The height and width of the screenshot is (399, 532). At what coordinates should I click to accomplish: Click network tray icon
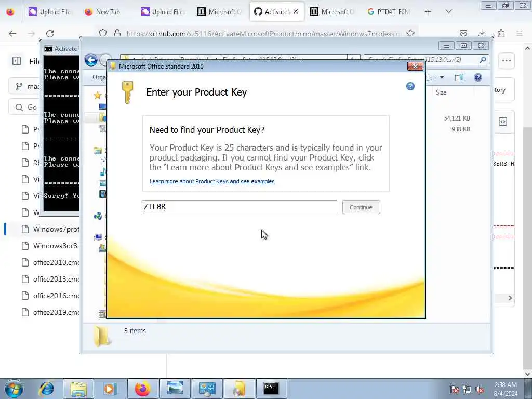point(467,389)
